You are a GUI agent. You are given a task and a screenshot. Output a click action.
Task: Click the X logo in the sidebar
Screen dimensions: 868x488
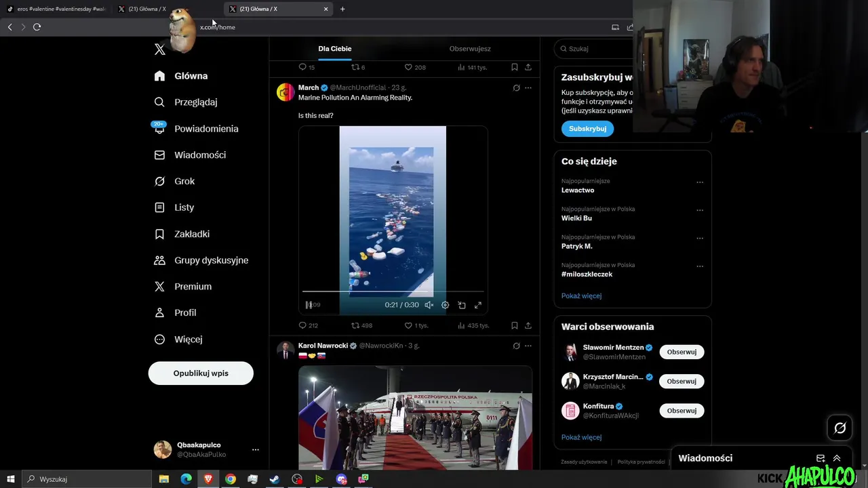pos(159,49)
